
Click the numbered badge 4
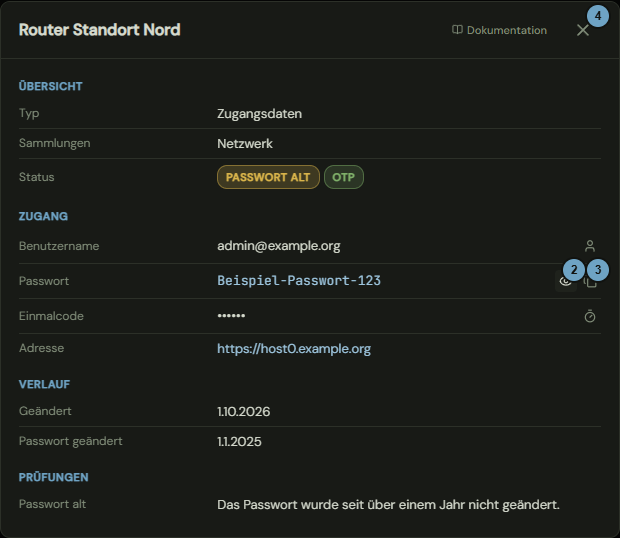click(598, 16)
